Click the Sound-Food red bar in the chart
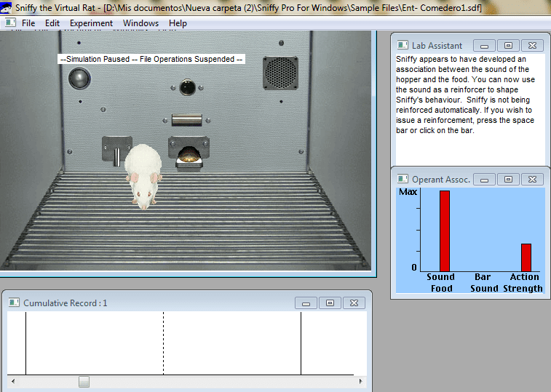 point(445,231)
